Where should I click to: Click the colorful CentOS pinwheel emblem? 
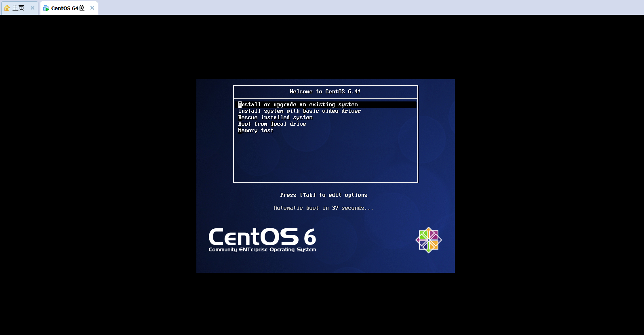tap(428, 240)
